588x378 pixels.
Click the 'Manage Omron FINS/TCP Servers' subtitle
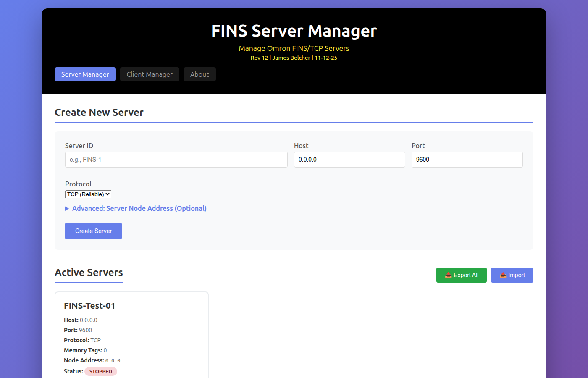[294, 48]
